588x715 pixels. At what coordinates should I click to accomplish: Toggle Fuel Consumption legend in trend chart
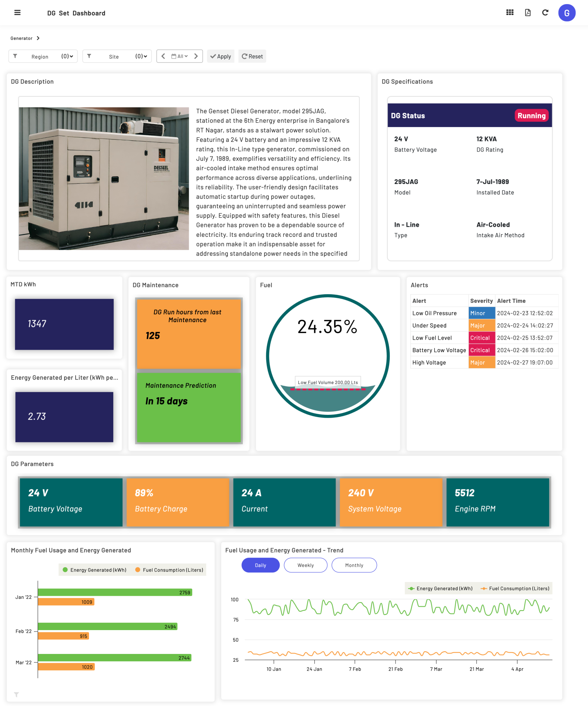coord(515,588)
